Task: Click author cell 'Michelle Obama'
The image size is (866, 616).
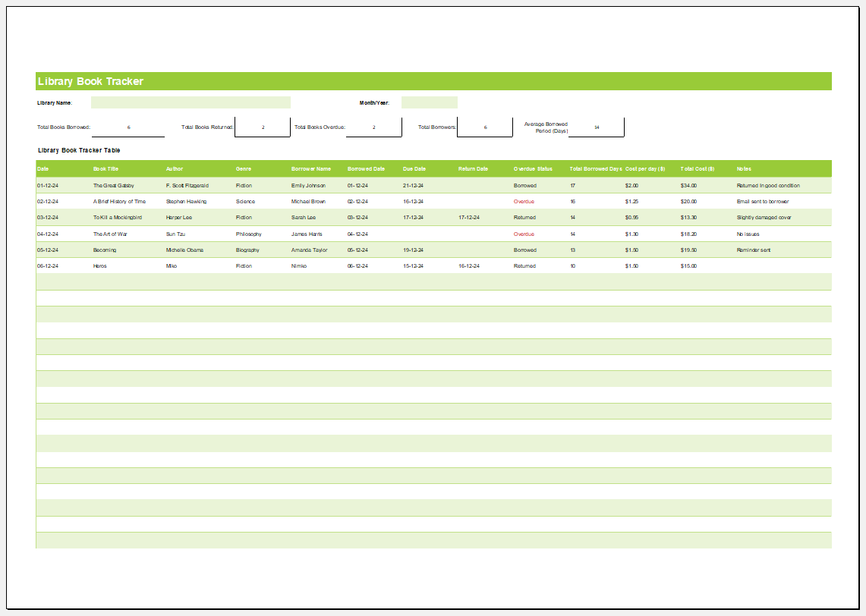Action: pyautogui.click(x=184, y=250)
